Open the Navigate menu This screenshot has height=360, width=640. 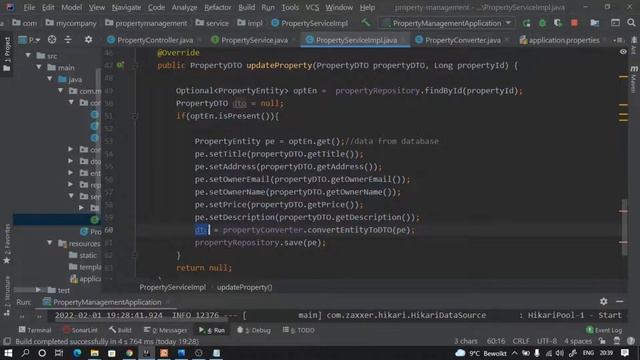click(x=126, y=7)
